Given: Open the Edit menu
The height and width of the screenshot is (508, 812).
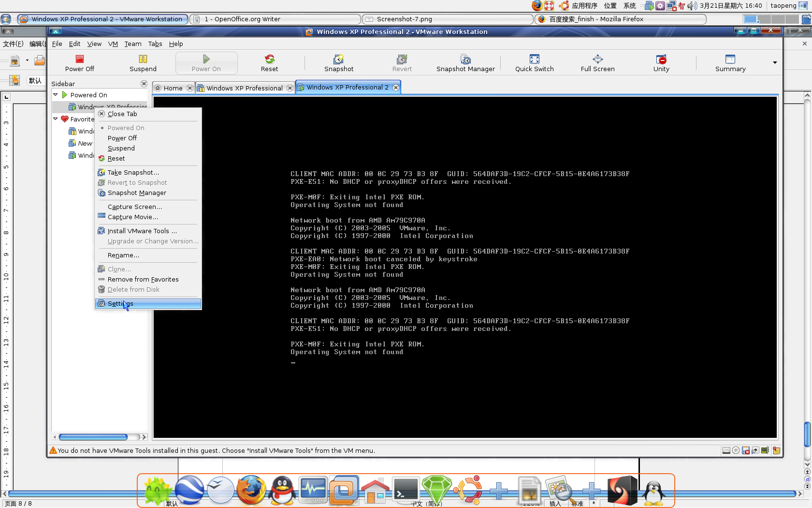Looking at the screenshot, I should [x=74, y=44].
